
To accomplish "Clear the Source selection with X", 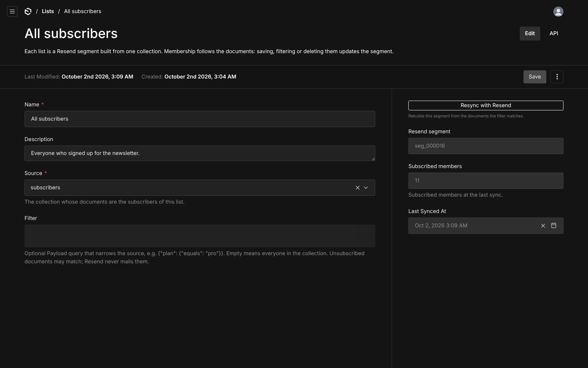I will point(357,188).
